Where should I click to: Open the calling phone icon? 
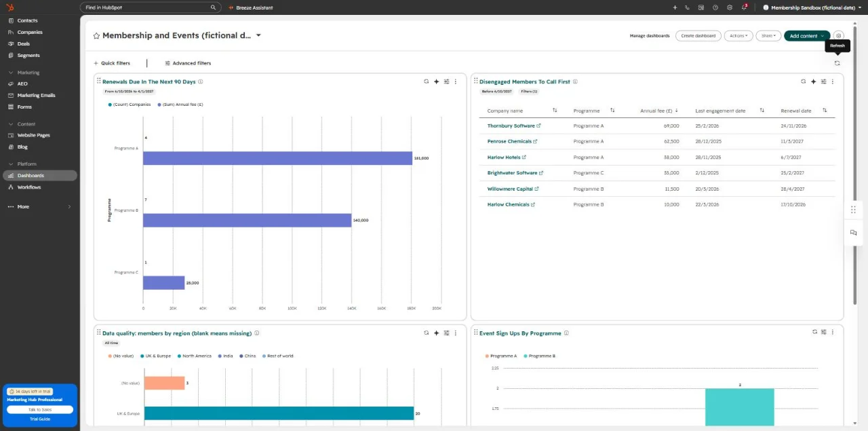point(688,7)
